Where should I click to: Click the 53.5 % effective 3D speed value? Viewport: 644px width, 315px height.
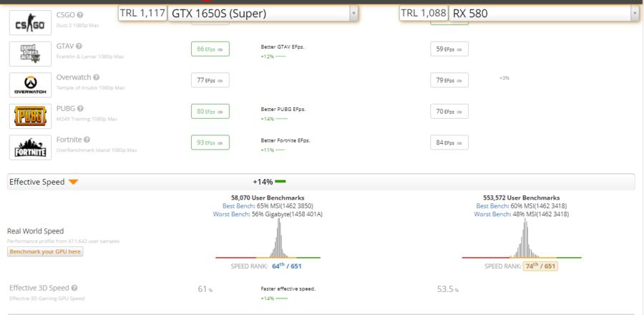tap(448, 289)
